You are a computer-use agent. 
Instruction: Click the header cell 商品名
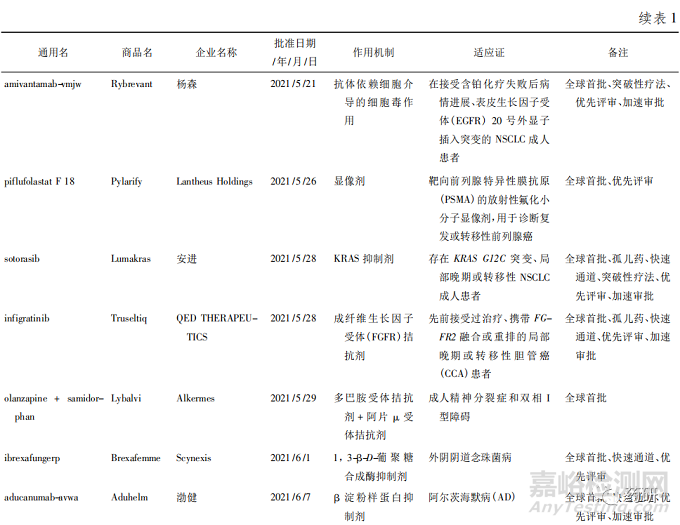pyautogui.click(x=137, y=52)
